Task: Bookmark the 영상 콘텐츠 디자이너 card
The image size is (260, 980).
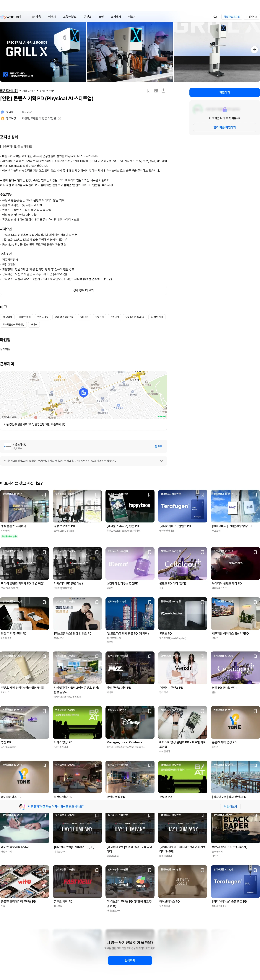Action: pos(44,495)
